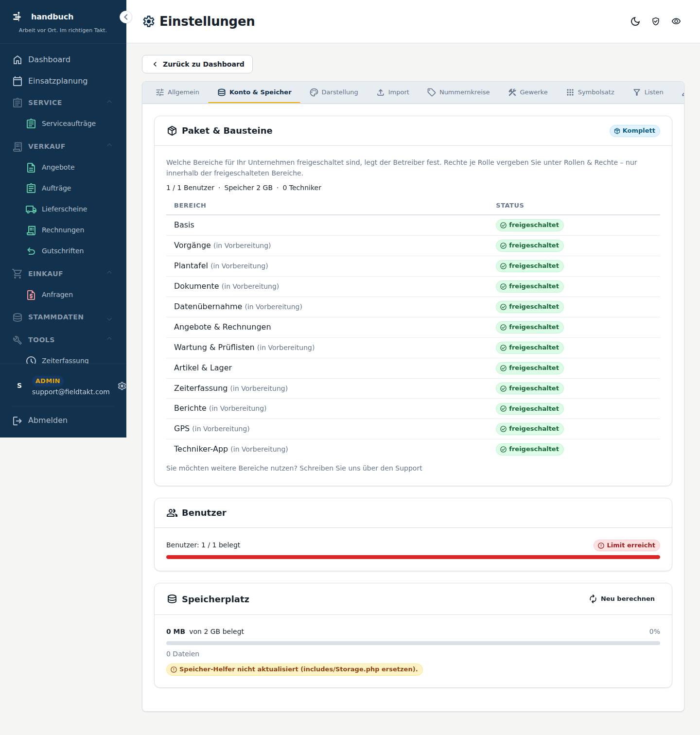The height and width of the screenshot is (735, 700).
Task: Switch to the Allgemein tab
Action: point(177,92)
